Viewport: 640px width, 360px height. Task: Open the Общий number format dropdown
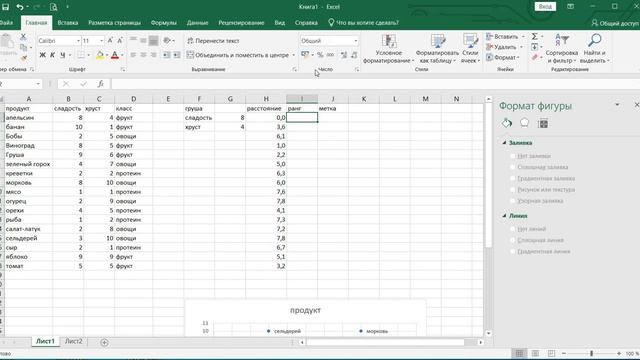[356, 41]
